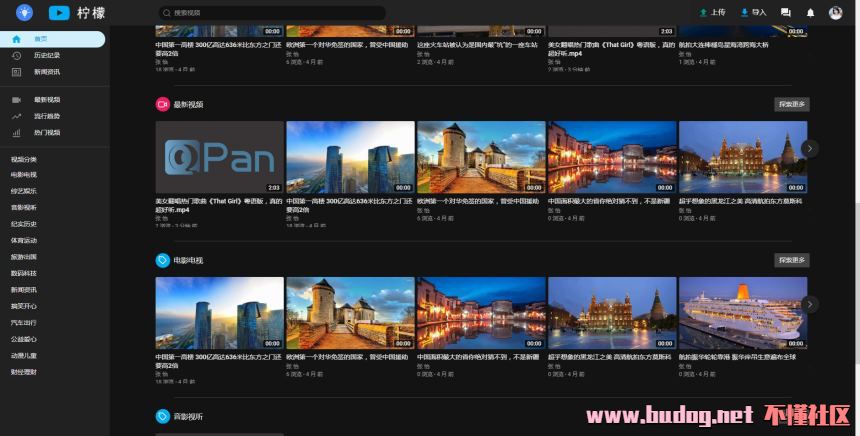Open the QPan video thumbnail
The height and width of the screenshot is (436, 860).
pos(219,157)
